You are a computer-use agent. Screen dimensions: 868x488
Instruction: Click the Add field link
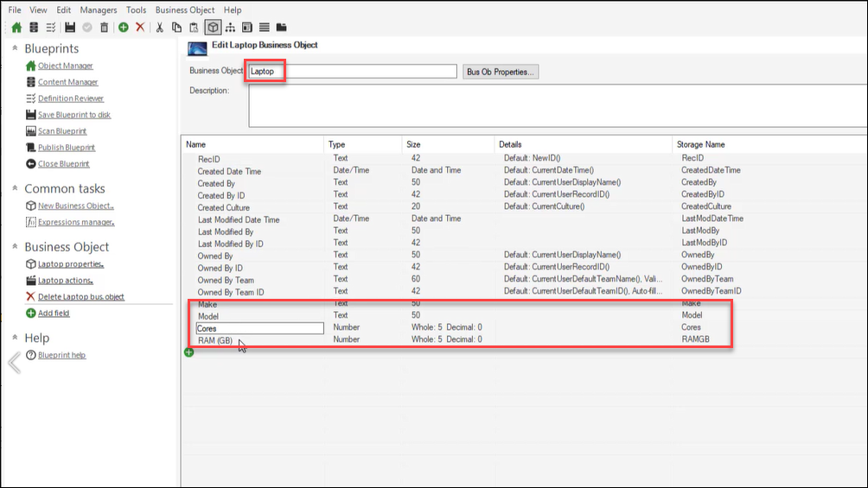(x=54, y=314)
